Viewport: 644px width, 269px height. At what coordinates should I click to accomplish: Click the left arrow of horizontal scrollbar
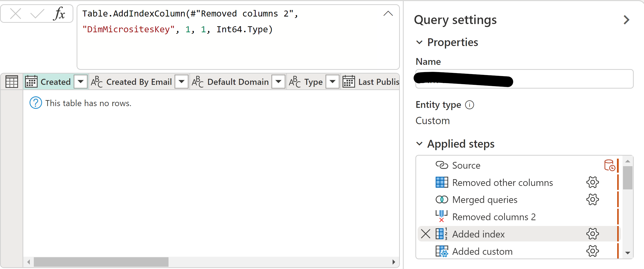click(29, 262)
